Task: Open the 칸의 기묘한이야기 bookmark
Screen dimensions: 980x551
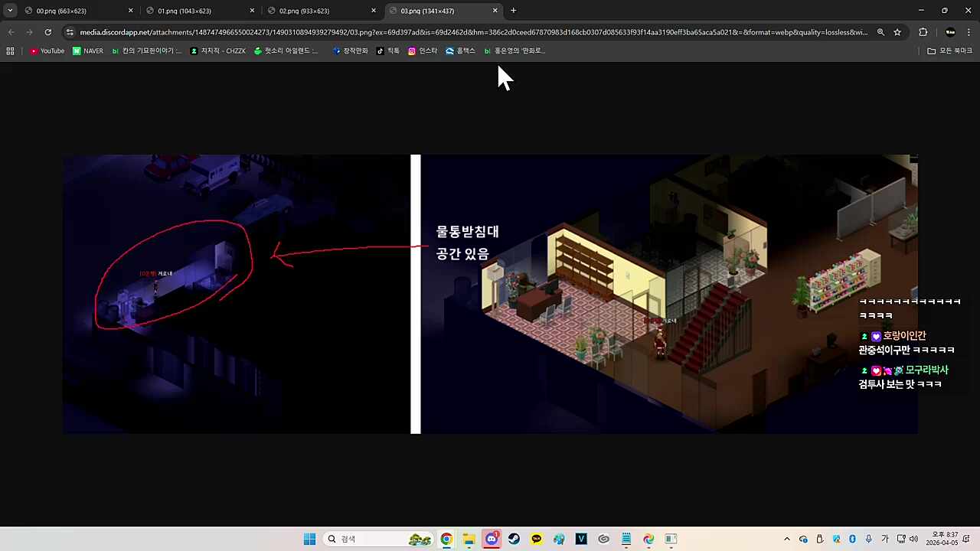Action: click(147, 51)
